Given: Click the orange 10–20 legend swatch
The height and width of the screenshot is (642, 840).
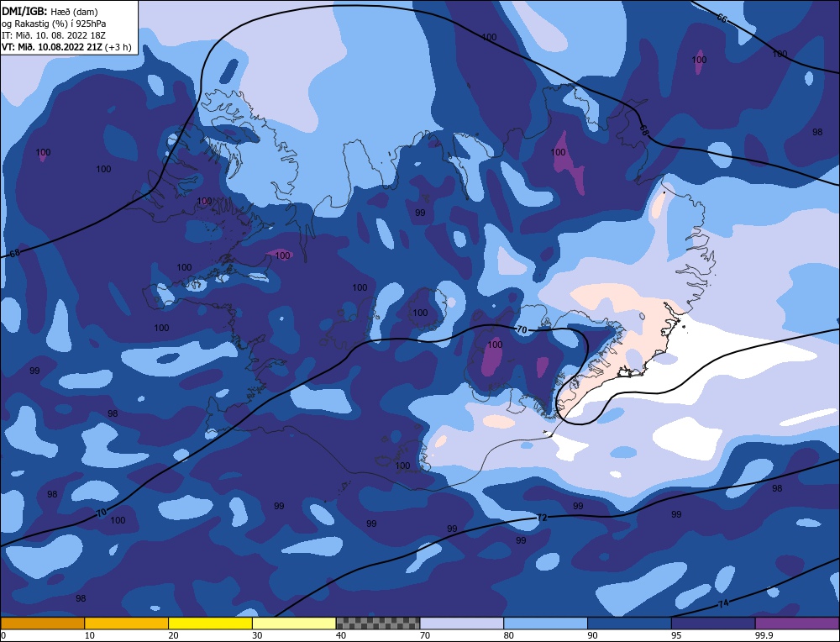Looking at the screenshot, I should [127, 624].
